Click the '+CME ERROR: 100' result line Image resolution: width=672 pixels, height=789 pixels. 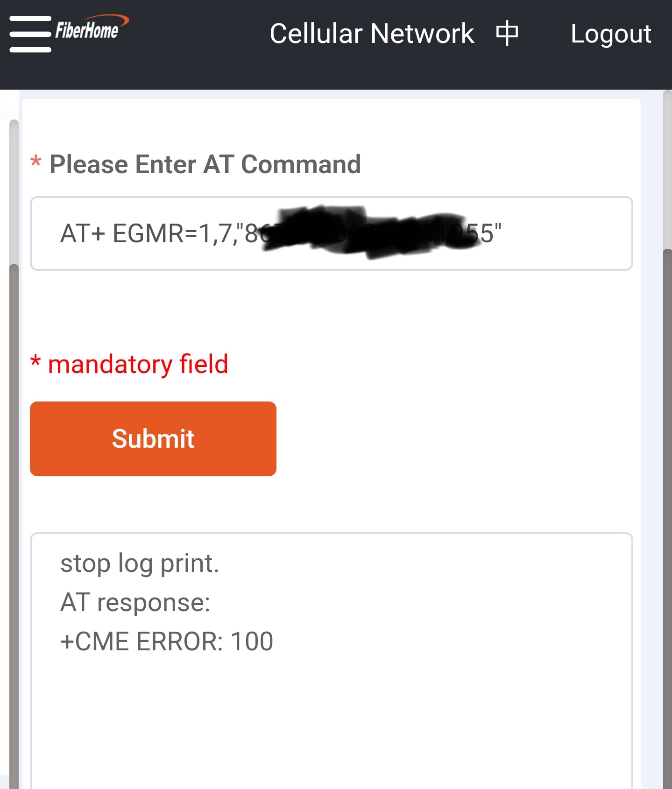pos(167,641)
